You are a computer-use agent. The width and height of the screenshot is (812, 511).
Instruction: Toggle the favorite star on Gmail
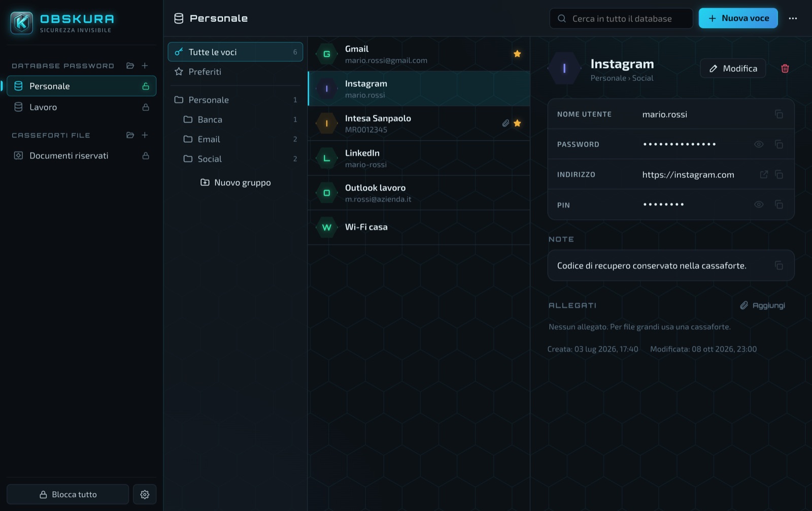tap(517, 54)
